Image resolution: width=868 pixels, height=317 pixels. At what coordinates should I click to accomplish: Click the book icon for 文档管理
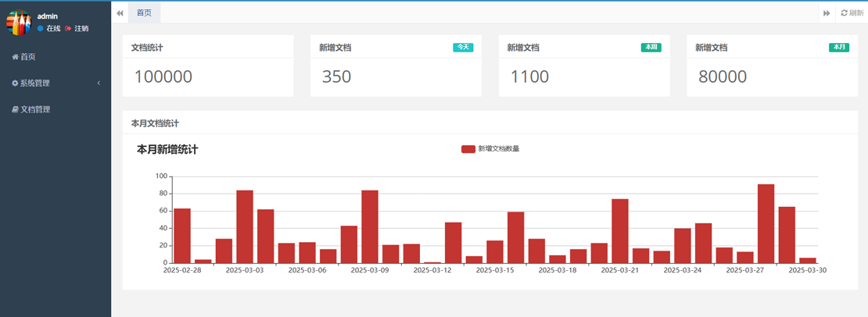(x=15, y=110)
